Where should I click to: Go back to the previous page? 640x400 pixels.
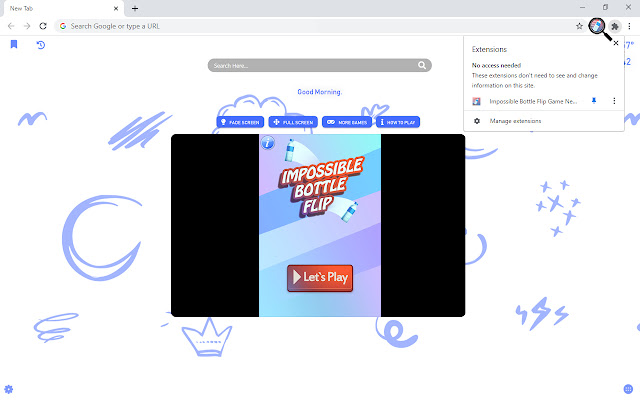pyautogui.click(x=11, y=26)
